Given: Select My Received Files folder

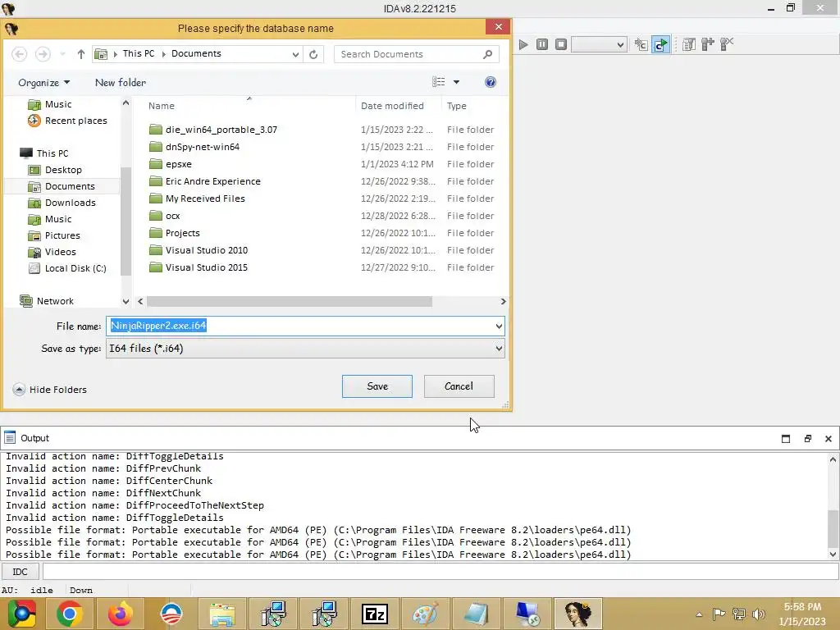Looking at the screenshot, I should pos(197,199).
